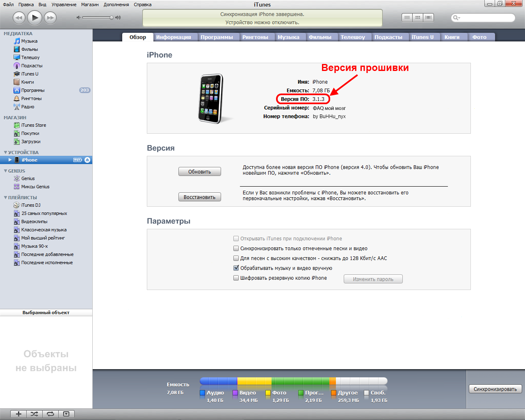Enable Открывать iTunes при подключении iPhone
Screen dimensions: 525x420
click(x=236, y=238)
